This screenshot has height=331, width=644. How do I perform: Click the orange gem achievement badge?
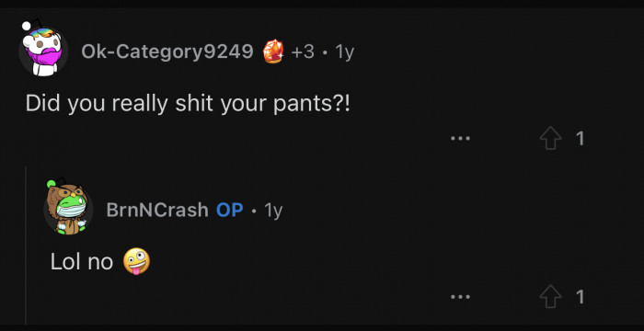[273, 51]
